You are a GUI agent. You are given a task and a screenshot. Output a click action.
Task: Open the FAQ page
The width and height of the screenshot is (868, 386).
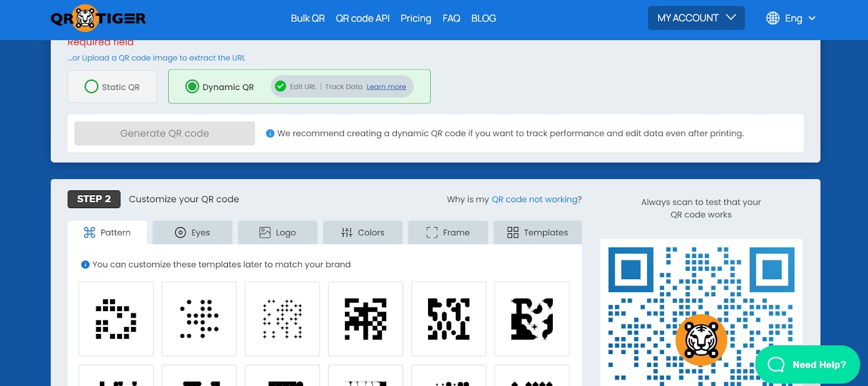[x=451, y=18]
